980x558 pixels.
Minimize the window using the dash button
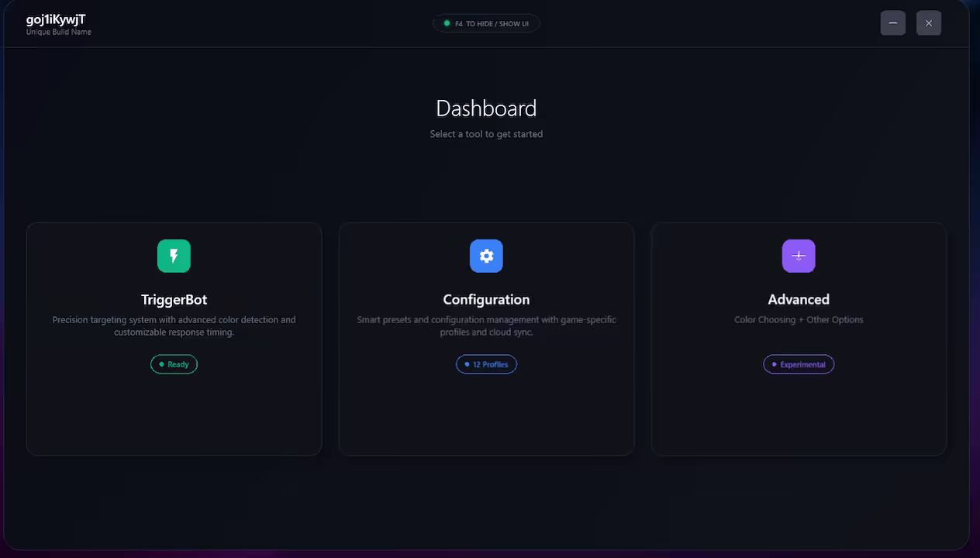[892, 23]
